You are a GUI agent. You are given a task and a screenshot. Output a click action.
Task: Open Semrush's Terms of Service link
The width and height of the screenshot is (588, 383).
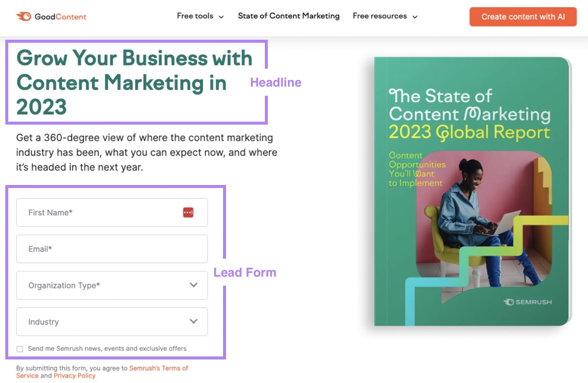point(159,368)
